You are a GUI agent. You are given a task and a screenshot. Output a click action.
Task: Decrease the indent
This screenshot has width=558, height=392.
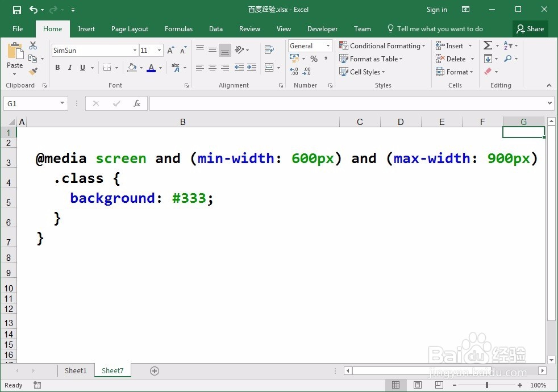click(x=239, y=68)
